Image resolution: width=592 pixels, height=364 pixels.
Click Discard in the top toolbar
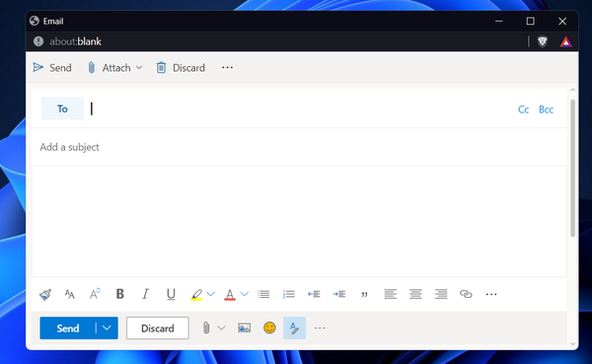coord(181,68)
